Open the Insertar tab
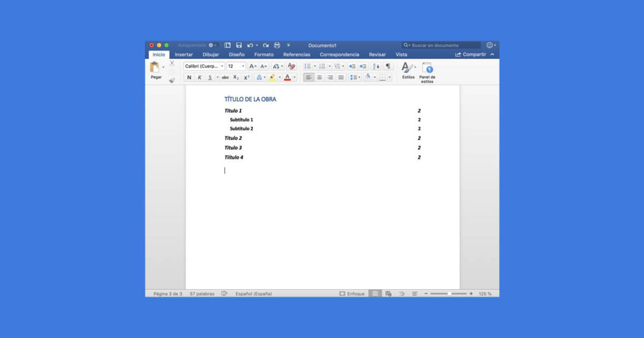The width and height of the screenshot is (644, 338). [184, 55]
